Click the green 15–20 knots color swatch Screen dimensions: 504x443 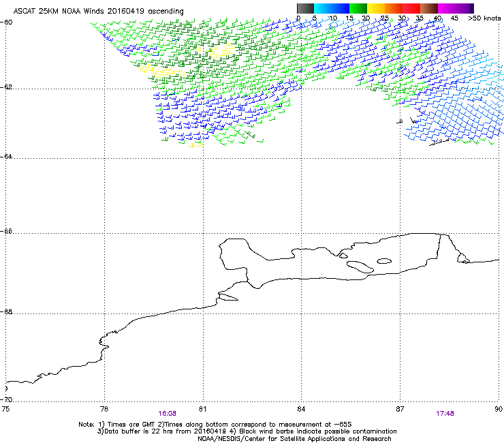point(358,8)
